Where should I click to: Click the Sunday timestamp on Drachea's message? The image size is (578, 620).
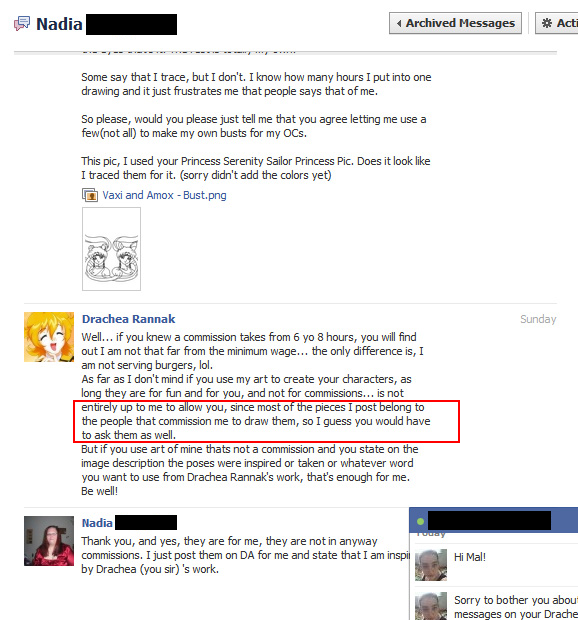[x=538, y=319]
